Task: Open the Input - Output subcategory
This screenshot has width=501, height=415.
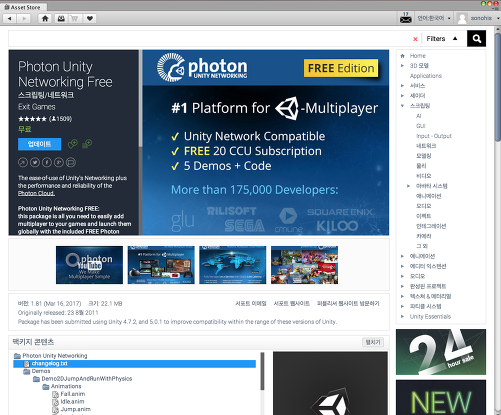Action: click(x=434, y=136)
